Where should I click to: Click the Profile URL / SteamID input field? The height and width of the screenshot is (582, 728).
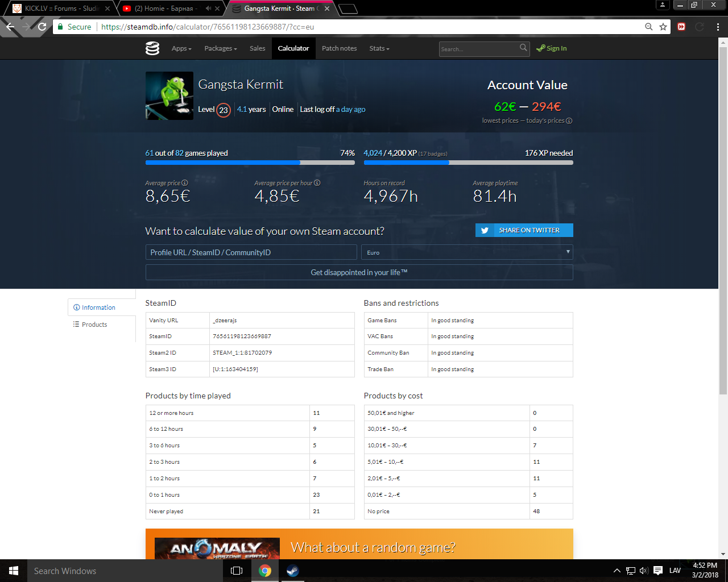(251, 252)
